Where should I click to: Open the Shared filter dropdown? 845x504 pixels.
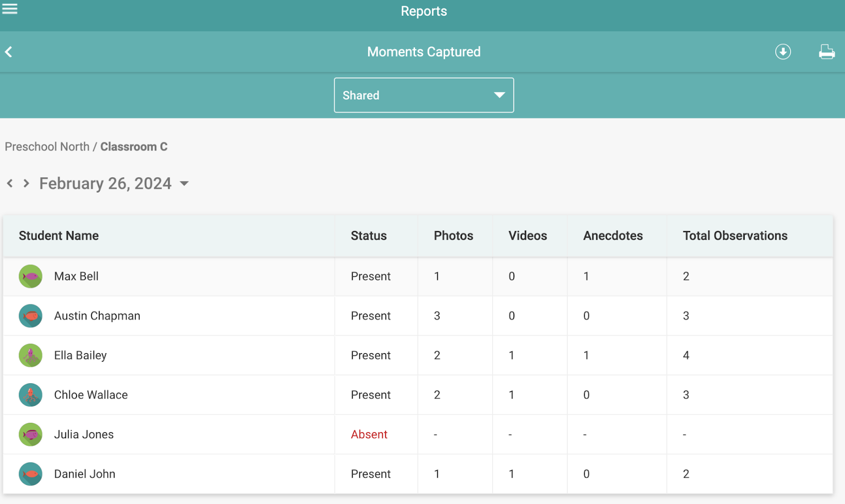(424, 95)
